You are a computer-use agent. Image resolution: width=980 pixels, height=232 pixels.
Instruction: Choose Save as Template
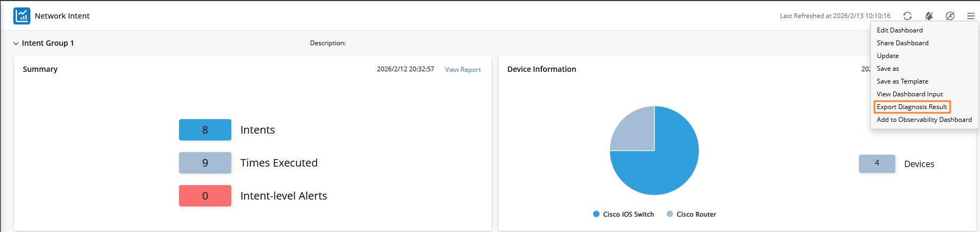tap(902, 81)
